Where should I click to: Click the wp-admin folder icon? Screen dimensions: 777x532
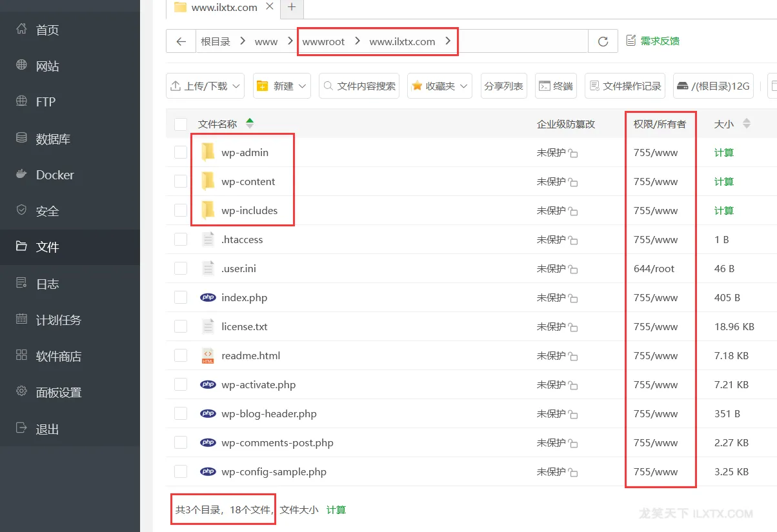pyautogui.click(x=208, y=152)
